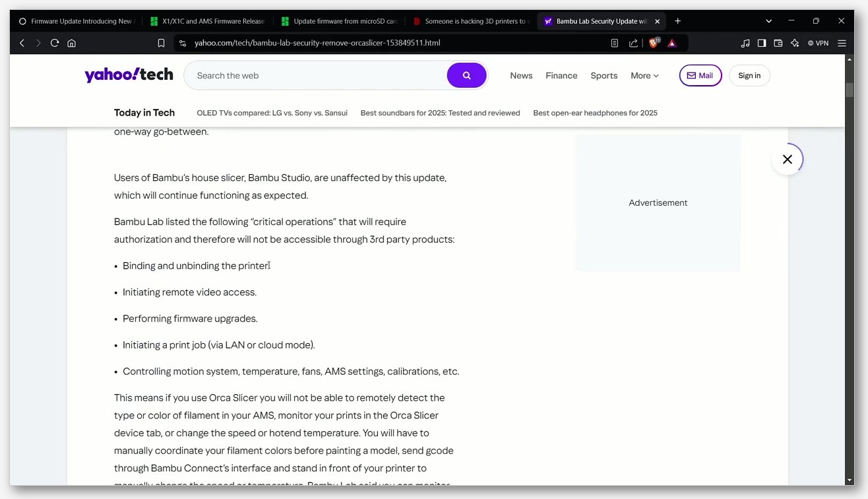The width and height of the screenshot is (868, 499).
Task: Click the 'Performing firmware upgrades' bullet
Action: click(x=190, y=319)
